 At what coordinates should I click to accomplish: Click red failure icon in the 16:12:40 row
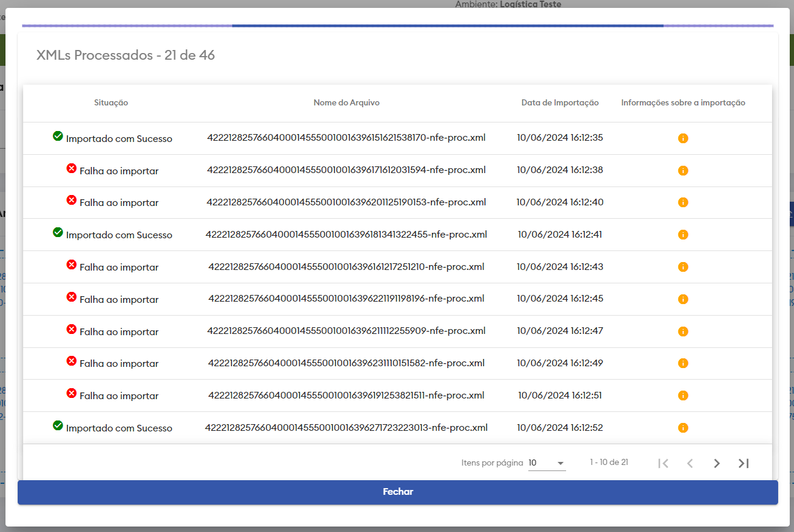coord(71,200)
